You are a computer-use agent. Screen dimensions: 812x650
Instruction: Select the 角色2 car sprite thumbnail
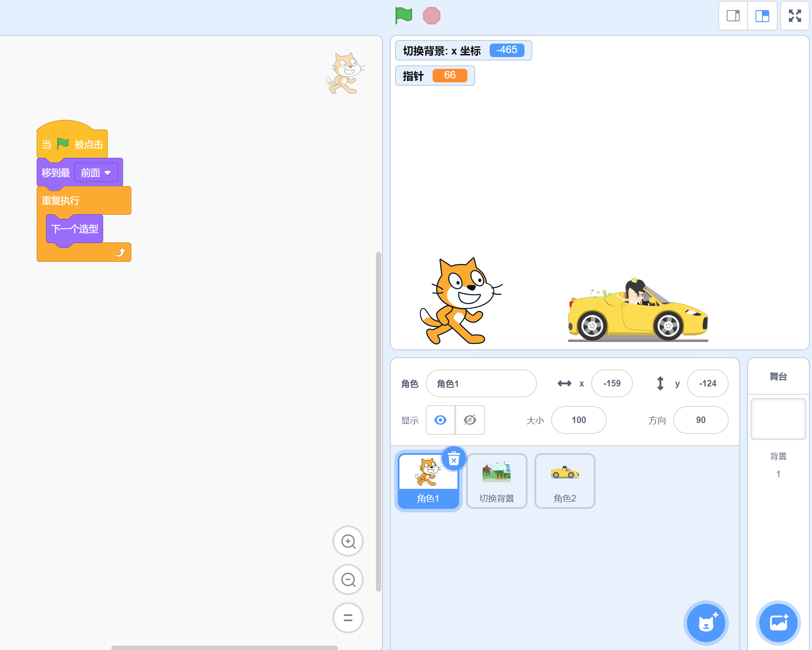point(565,481)
